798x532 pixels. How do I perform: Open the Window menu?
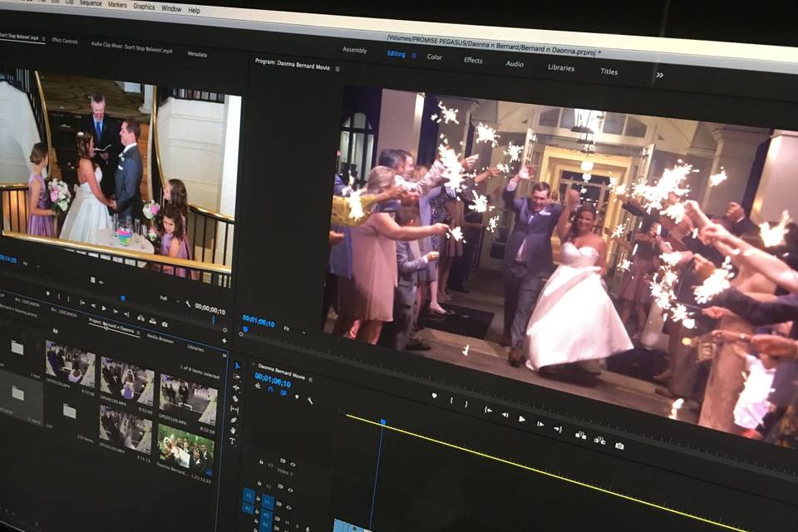coord(171,8)
